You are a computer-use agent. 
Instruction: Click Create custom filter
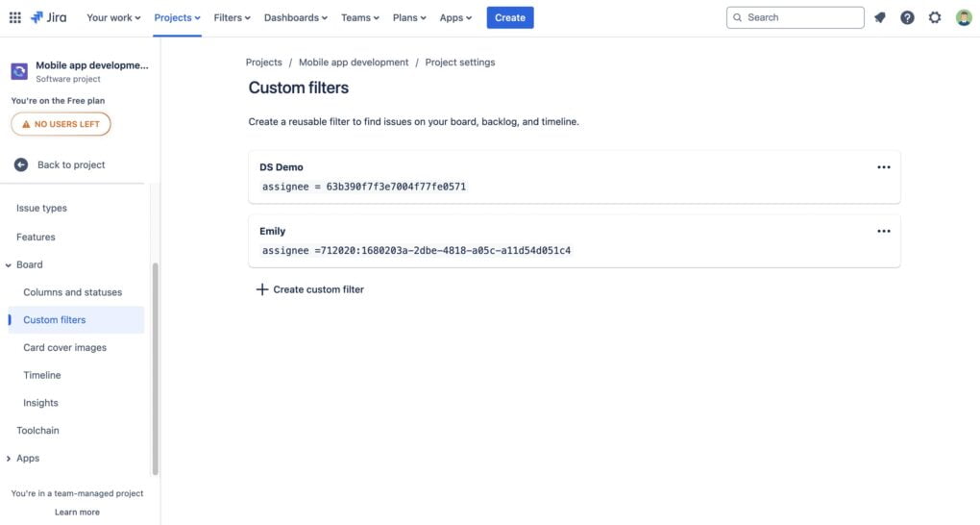310,289
